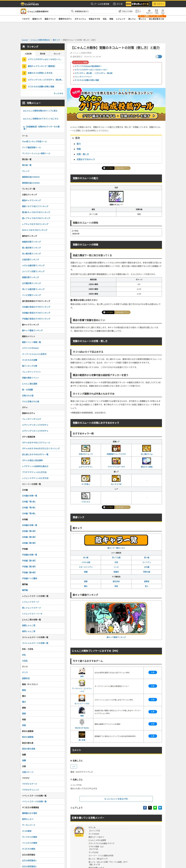
Task: Click ゲームの仕事多数 header link
Action: [x=100, y=4]
